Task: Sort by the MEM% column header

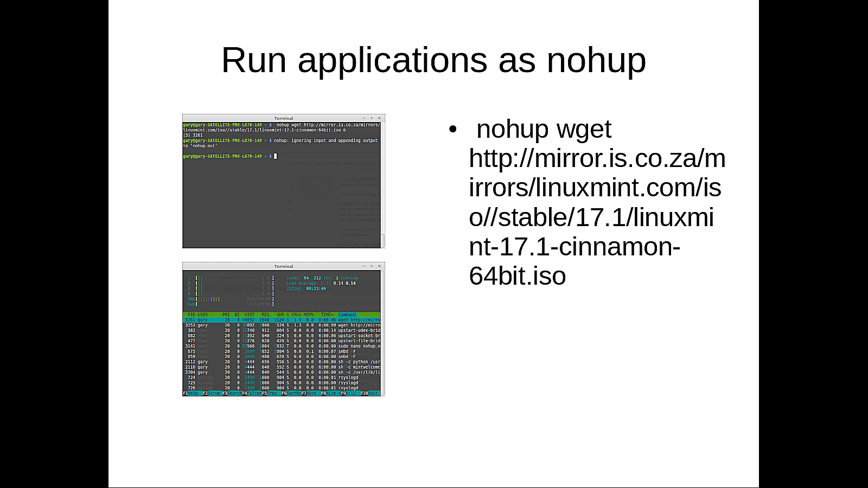Action: point(308,314)
